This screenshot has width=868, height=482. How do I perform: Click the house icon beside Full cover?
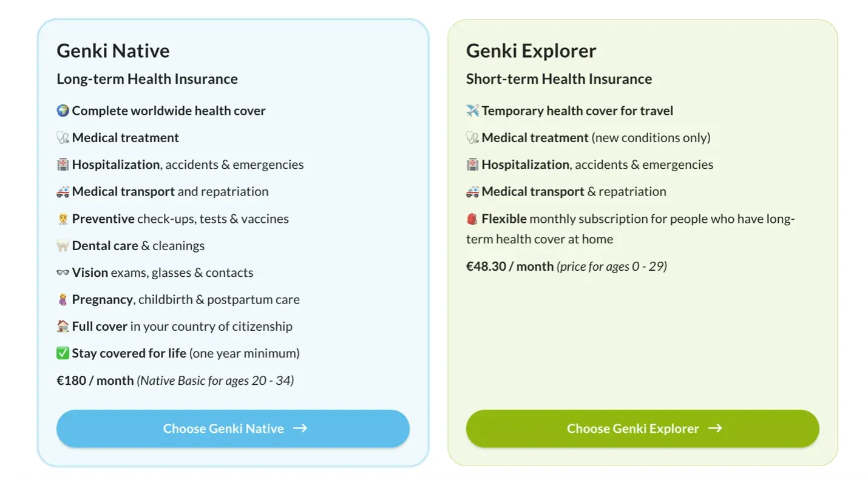(x=63, y=326)
